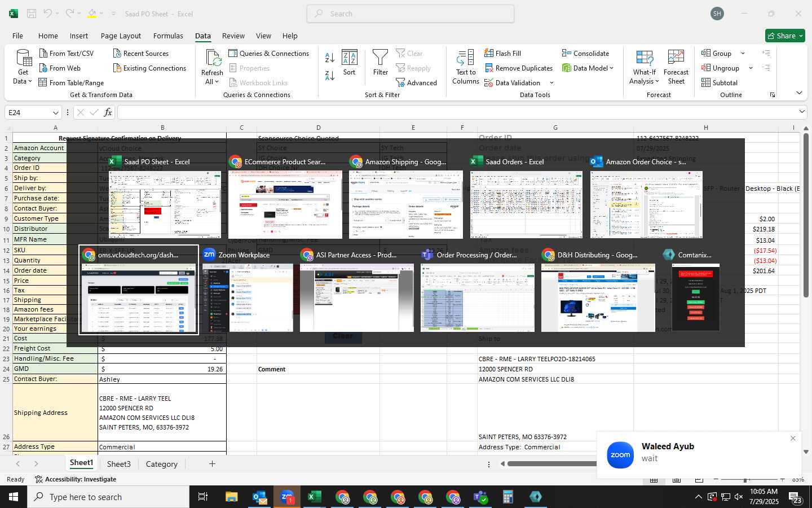Click into the formula bar input
Viewport: 812px width, 508px height.
point(457,112)
